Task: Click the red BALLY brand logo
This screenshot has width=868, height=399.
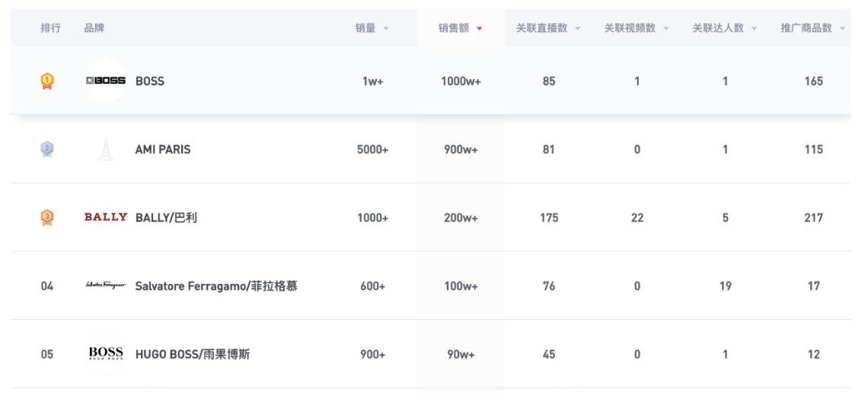Action: click(105, 218)
